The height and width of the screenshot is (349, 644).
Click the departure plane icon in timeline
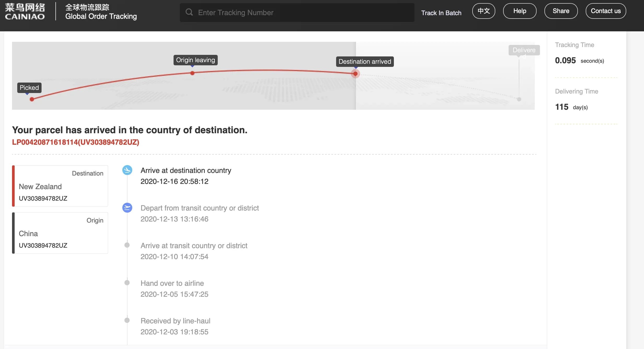[127, 208]
